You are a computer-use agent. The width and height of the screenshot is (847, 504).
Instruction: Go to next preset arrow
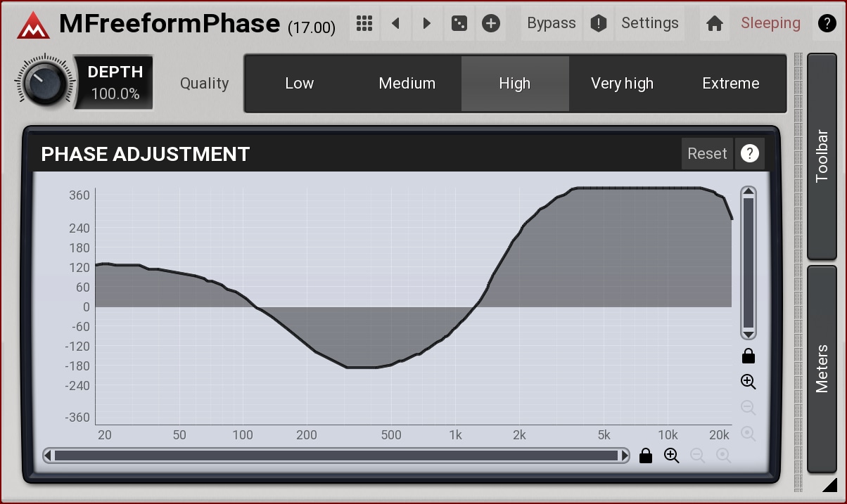click(427, 23)
